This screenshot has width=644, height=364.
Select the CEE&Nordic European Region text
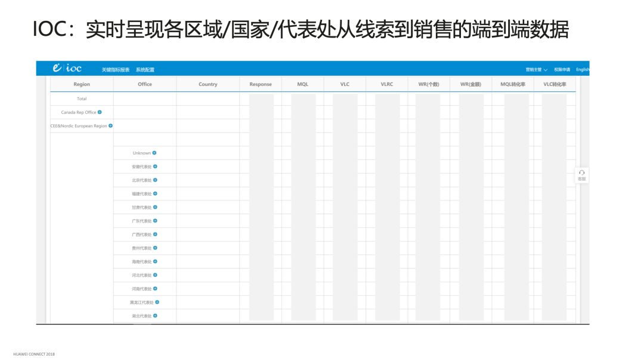click(79, 126)
